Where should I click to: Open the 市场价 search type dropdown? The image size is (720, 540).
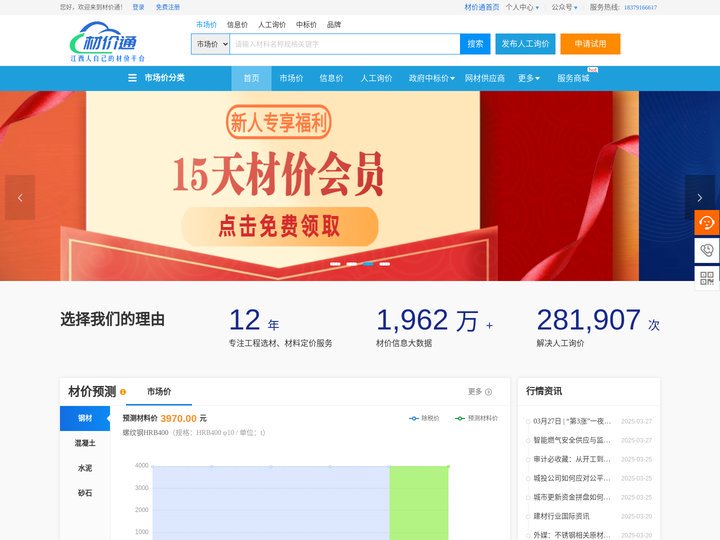[210, 44]
